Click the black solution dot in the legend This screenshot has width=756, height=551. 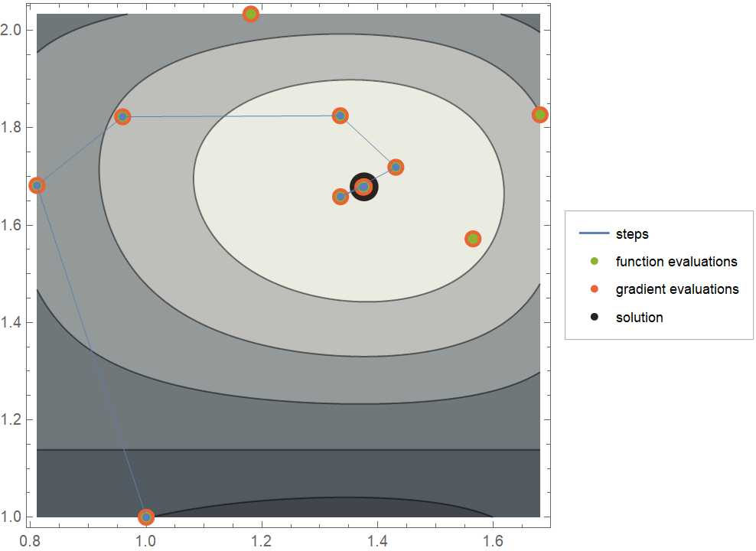(594, 317)
